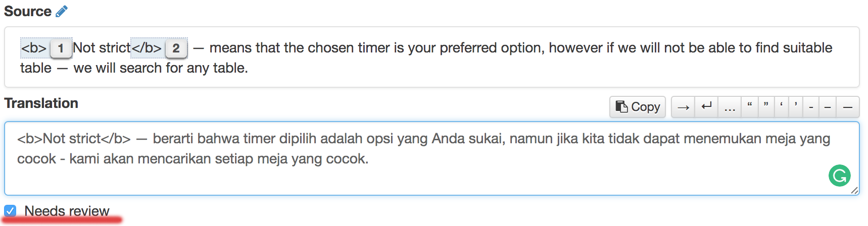The height and width of the screenshot is (226, 868).
Task: Uncheck the Needs review checkbox
Action: [10, 211]
